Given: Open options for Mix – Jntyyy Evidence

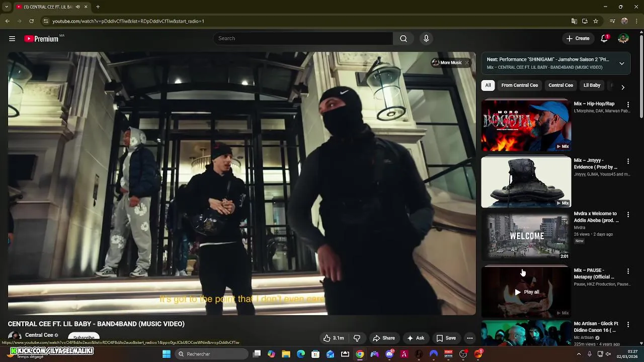Looking at the screenshot, I should tap(628, 161).
